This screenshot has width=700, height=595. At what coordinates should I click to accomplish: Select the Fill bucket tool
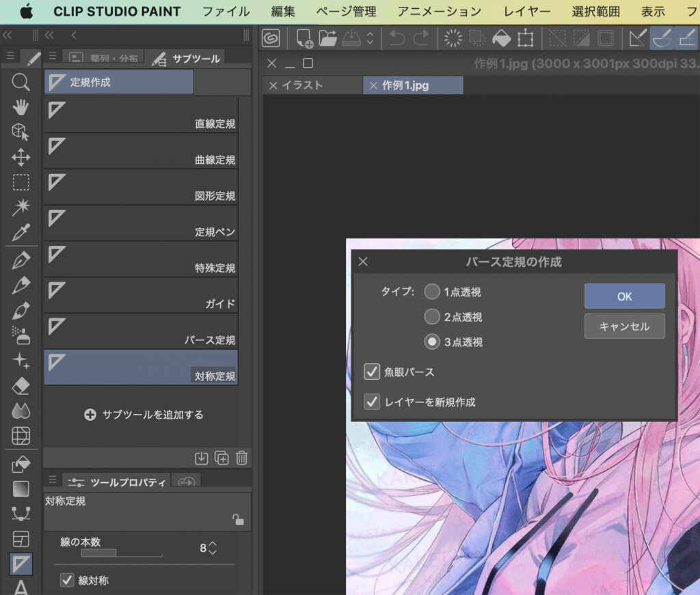click(x=21, y=465)
